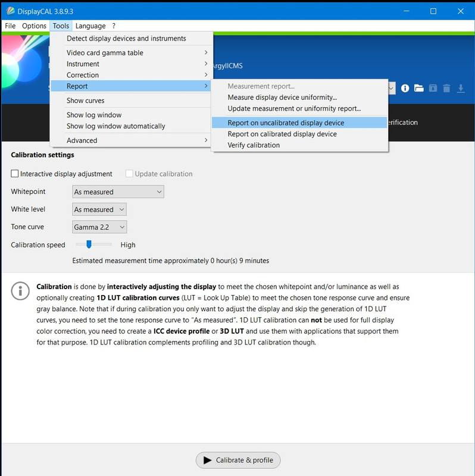
Task: Toggle Show log window automatically
Action: 130,126
